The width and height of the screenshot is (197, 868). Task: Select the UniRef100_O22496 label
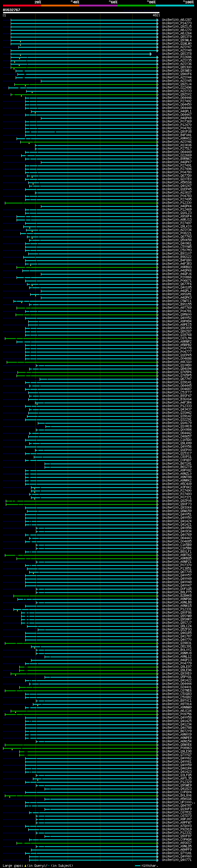point(177,88)
